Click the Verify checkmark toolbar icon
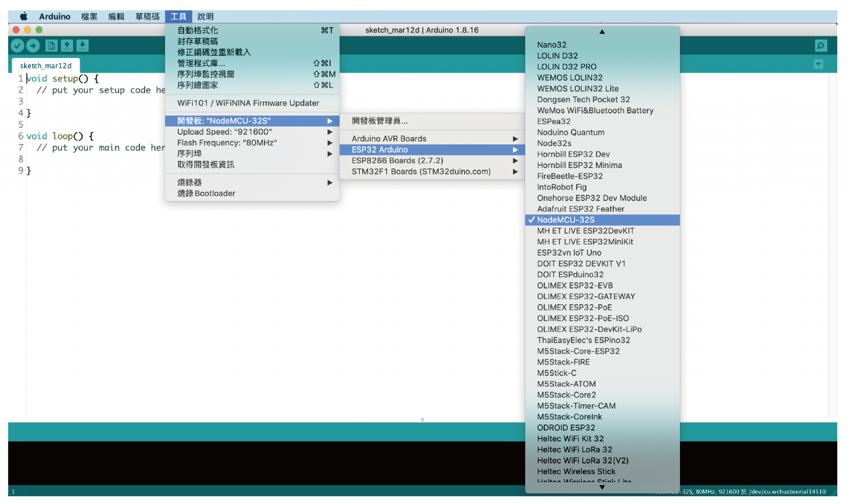 [x=17, y=46]
